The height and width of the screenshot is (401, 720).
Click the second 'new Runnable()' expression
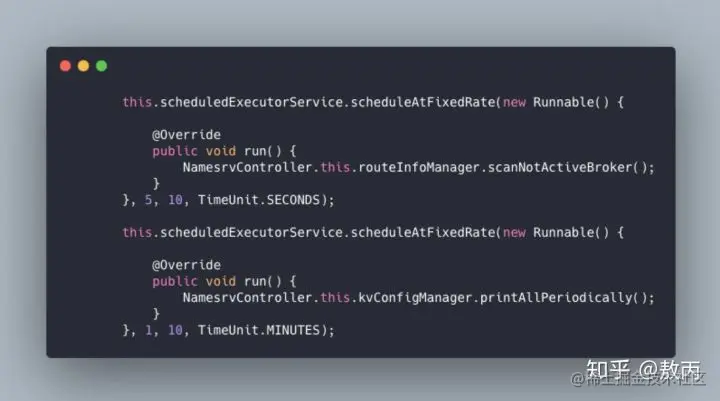pos(556,232)
